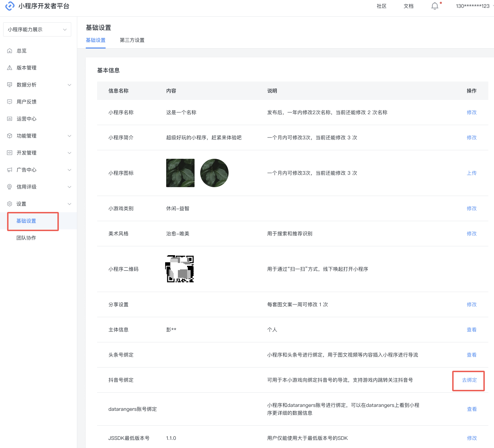The height and width of the screenshot is (448, 494).
Task: Click the 设置 gear icon
Action: [x=10, y=204]
